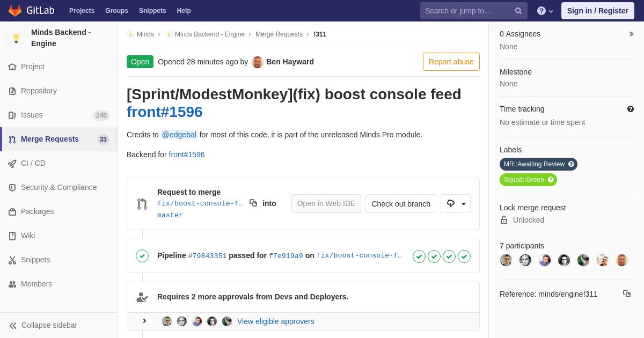The width and height of the screenshot is (644, 338).
Task: Go to Issues in the sidebar
Action: point(59,115)
